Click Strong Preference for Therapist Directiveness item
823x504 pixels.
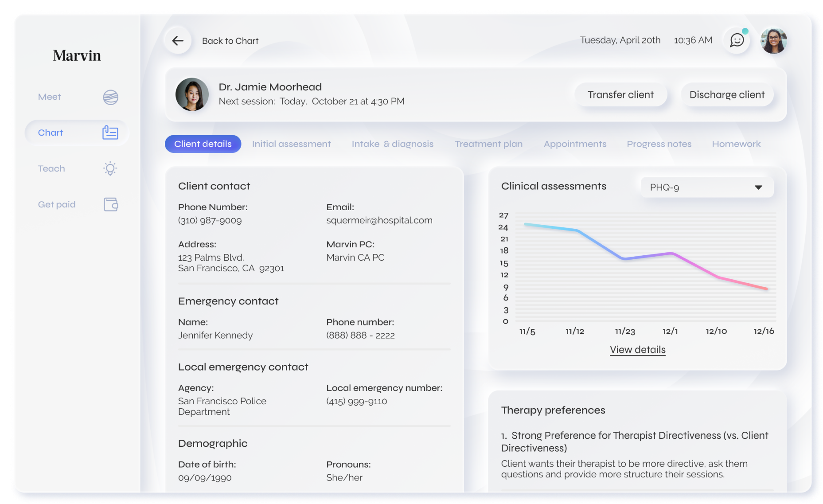click(x=635, y=441)
